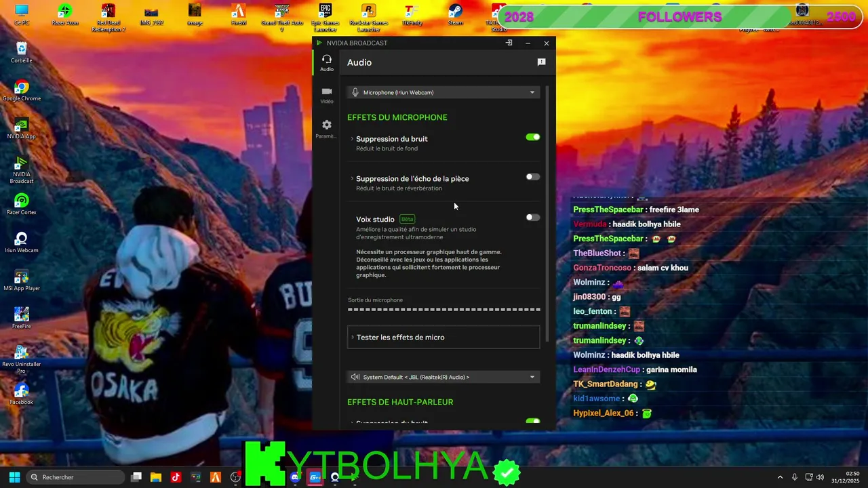Image resolution: width=868 pixels, height=488 pixels.
Task: Show hidden system tray icons
Action: (780, 477)
